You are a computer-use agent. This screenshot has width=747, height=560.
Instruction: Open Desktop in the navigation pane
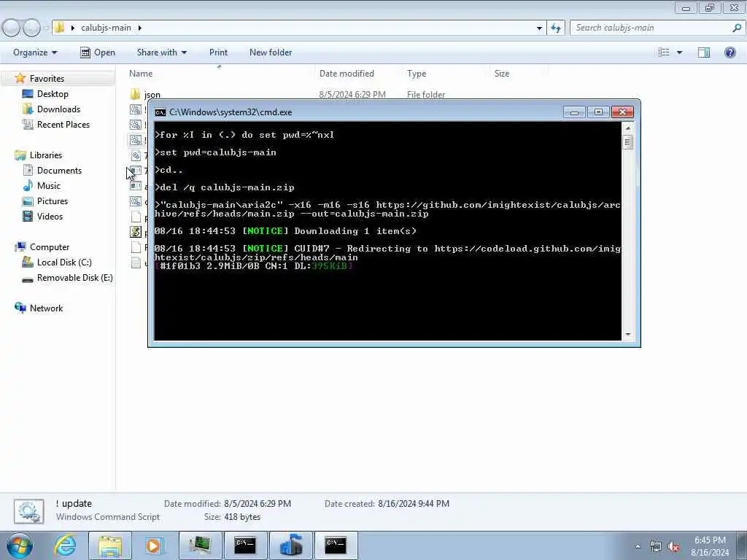[53, 94]
